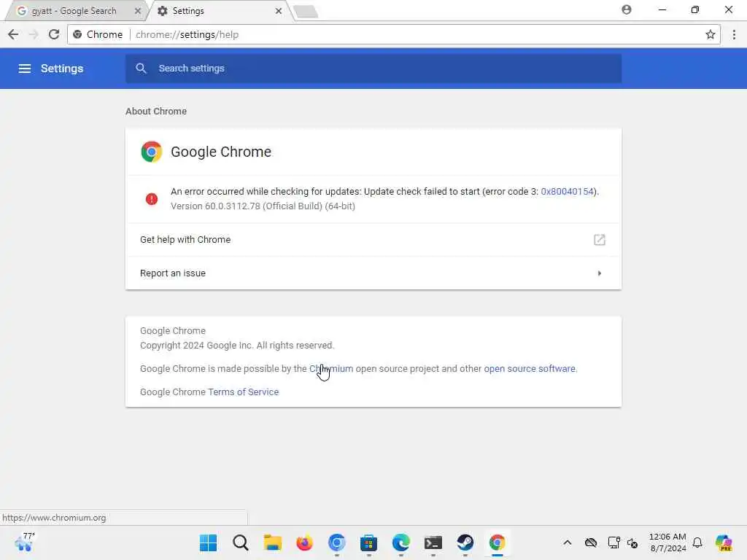Click Report an issue row

click(x=373, y=273)
